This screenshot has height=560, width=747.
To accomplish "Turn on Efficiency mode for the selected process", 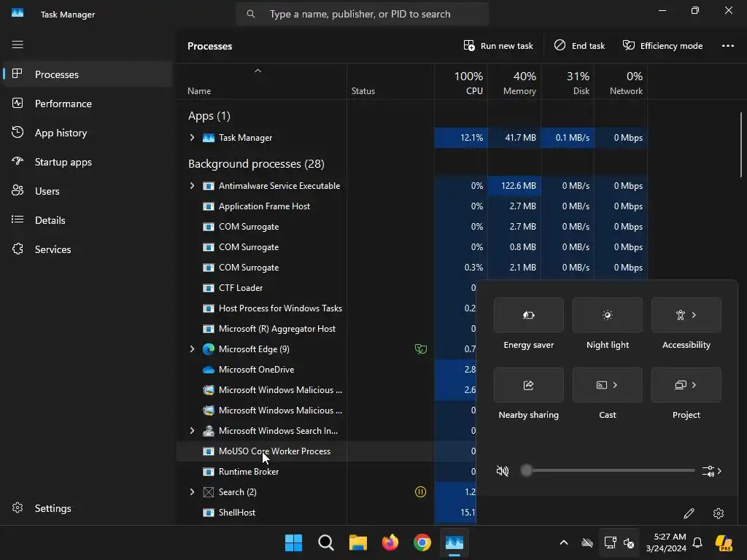I will (x=662, y=46).
